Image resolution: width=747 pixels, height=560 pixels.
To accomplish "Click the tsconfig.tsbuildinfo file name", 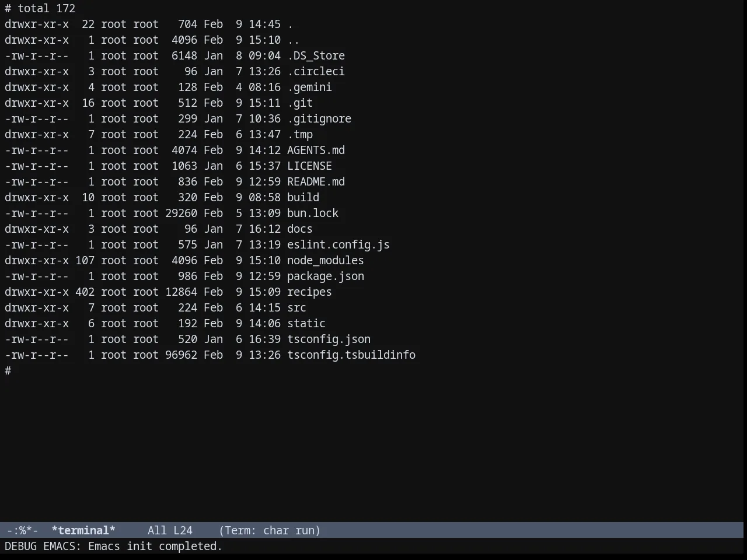I will (x=351, y=355).
